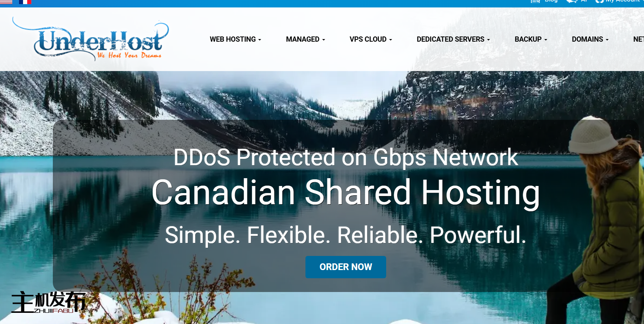Click the We Host Your Dreams tagline
This screenshot has height=324, width=644.
click(129, 55)
